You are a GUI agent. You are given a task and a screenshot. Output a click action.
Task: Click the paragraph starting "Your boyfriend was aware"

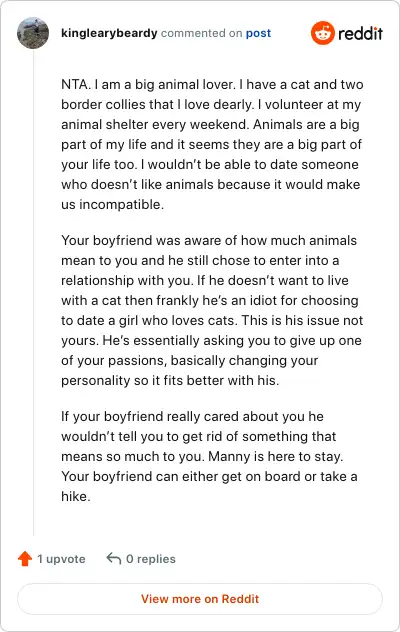pos(212,310)
